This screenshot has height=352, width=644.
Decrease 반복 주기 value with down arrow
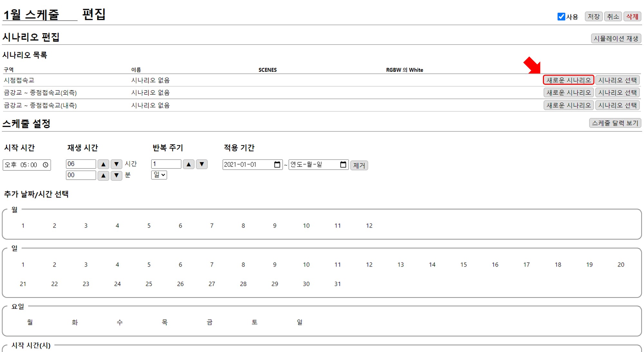[x=202, y=164]
